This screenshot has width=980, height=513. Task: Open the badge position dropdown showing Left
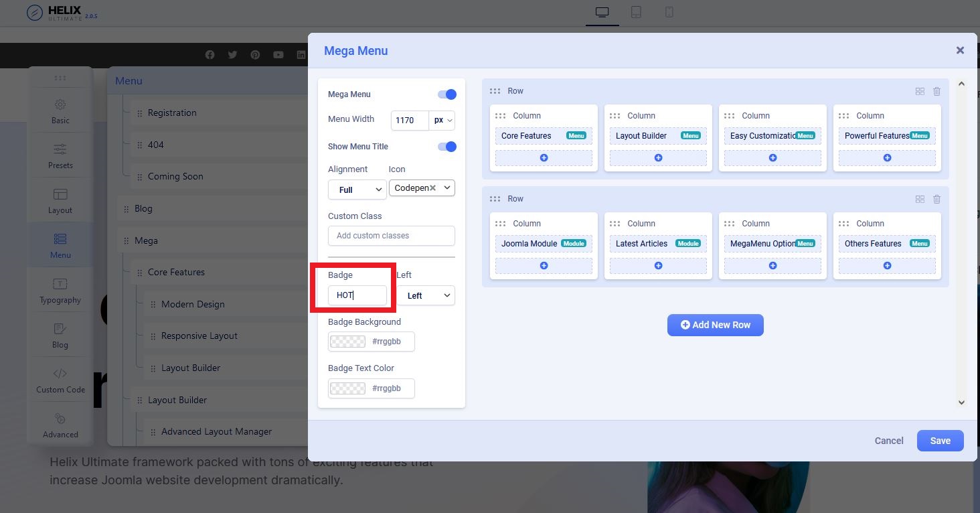point(426,296)
